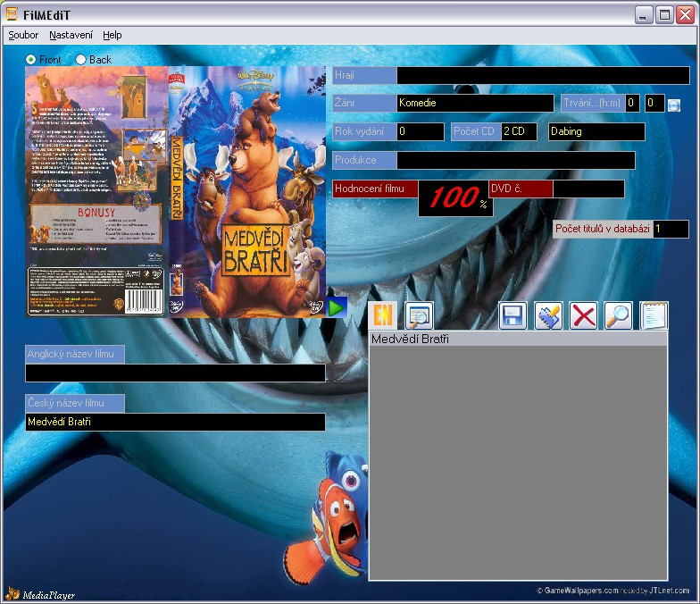Open the notepad list icon

(x=654, y=316)
